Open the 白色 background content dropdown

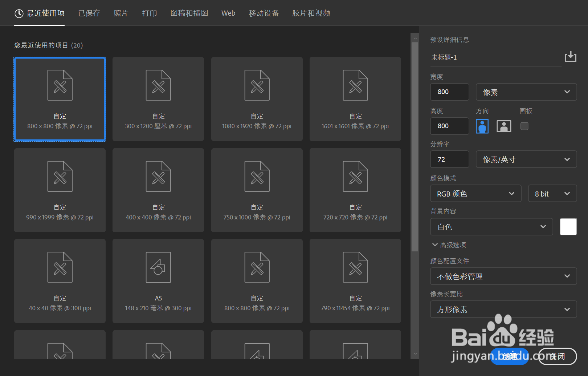click(x=491, y=227)
